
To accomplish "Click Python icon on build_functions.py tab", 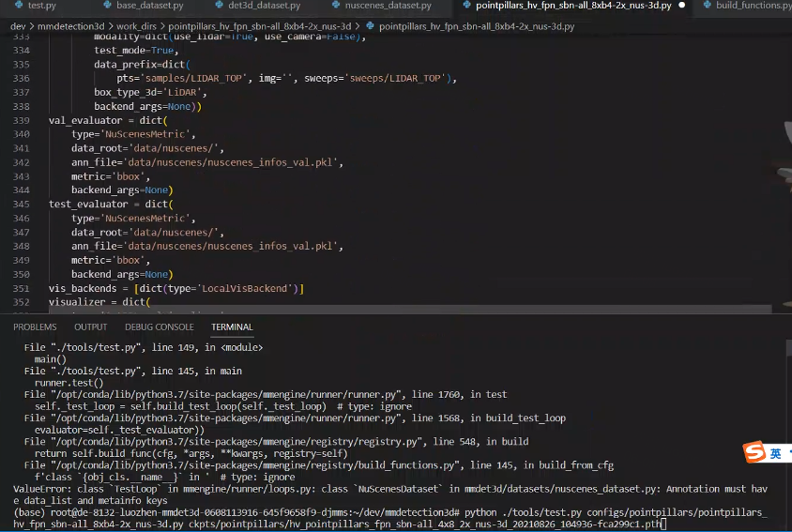I will [708, 5].
